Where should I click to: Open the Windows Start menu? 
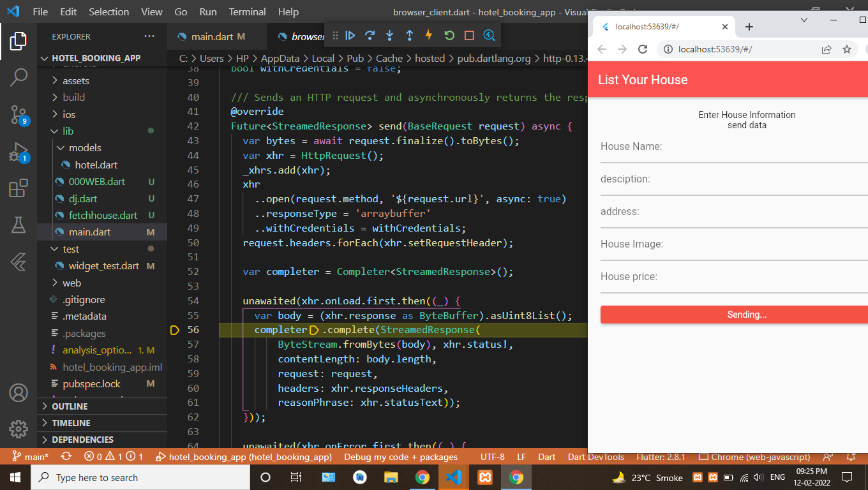pos(15,477)
